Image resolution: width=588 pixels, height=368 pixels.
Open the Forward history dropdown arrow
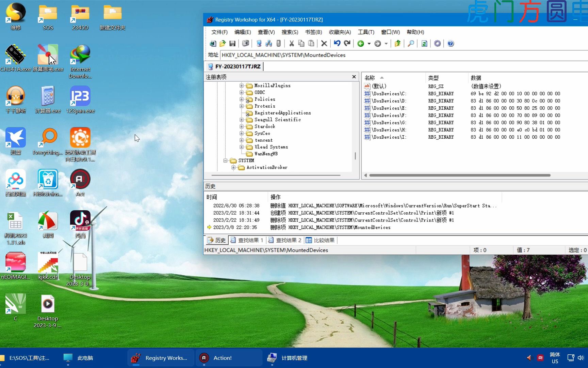(x=386, y=44)
